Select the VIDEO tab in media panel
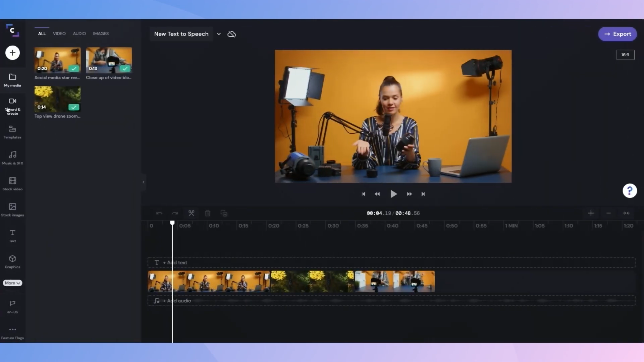Screen dimensions: 644x362 pyautogui.click(x=59, y=33)
